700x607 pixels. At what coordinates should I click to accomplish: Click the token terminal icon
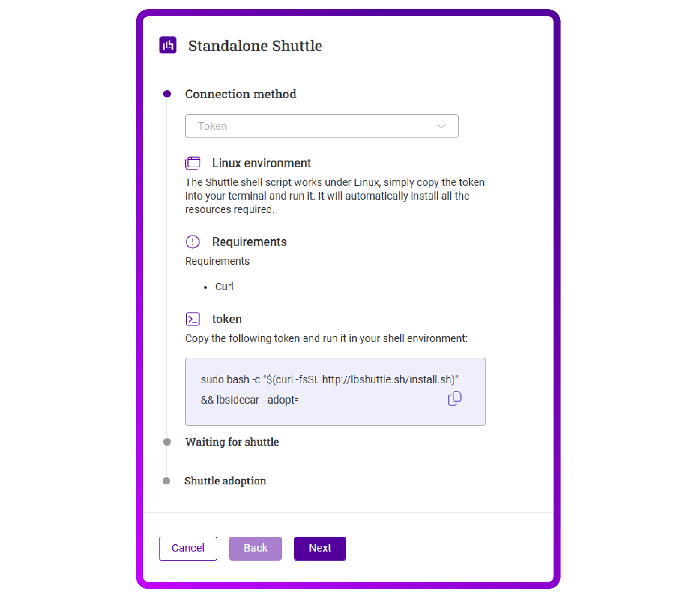point(192,319)
